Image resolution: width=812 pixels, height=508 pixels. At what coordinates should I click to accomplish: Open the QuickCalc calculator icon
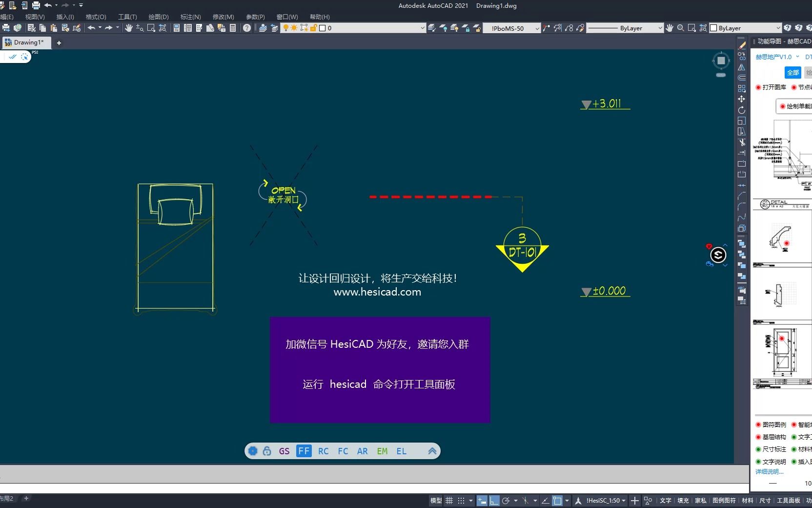pyautogui.click(x=233, y=28)
